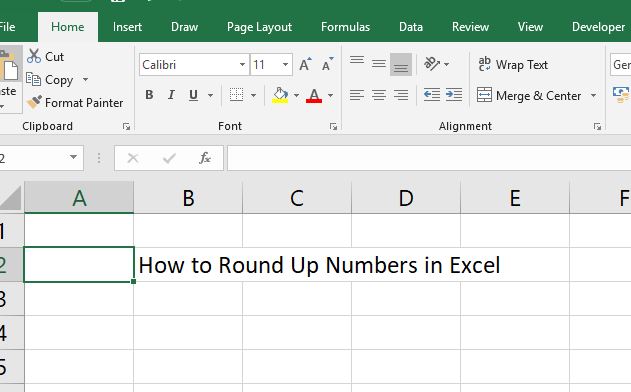Click the number format icon in Number group
The image size is (631, 392).
tap(621, 95)
